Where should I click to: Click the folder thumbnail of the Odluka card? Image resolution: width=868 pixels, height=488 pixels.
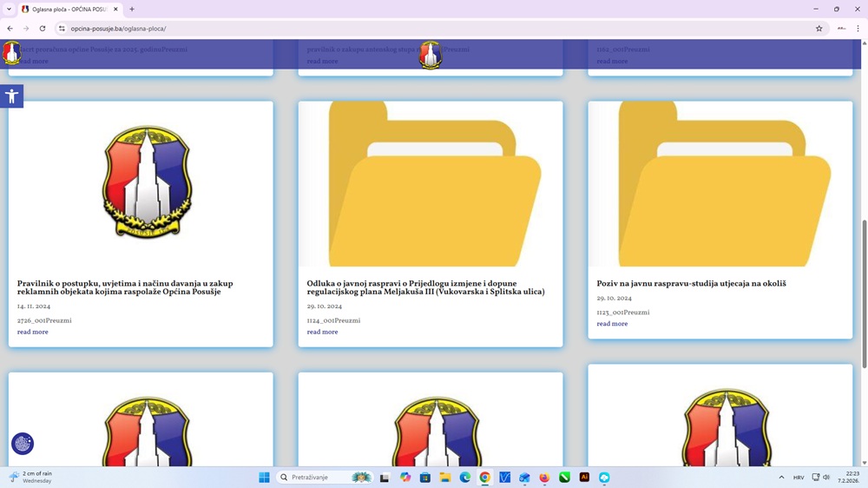(431, 184)
